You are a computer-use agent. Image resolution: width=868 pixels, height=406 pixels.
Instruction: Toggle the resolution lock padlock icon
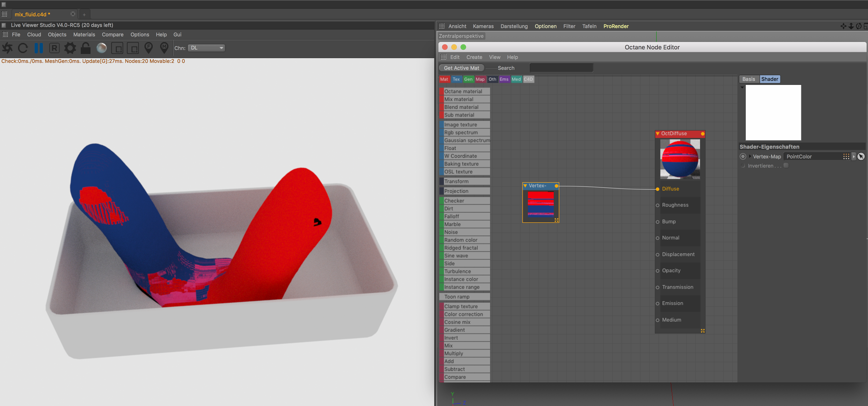click(86, 48)
